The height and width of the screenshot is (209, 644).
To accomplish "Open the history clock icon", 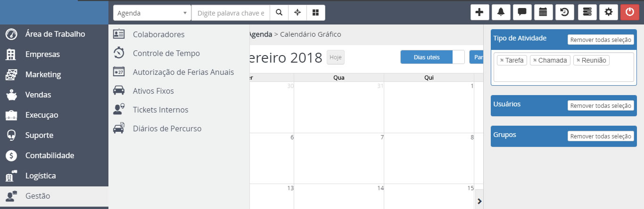I will 564,13.
